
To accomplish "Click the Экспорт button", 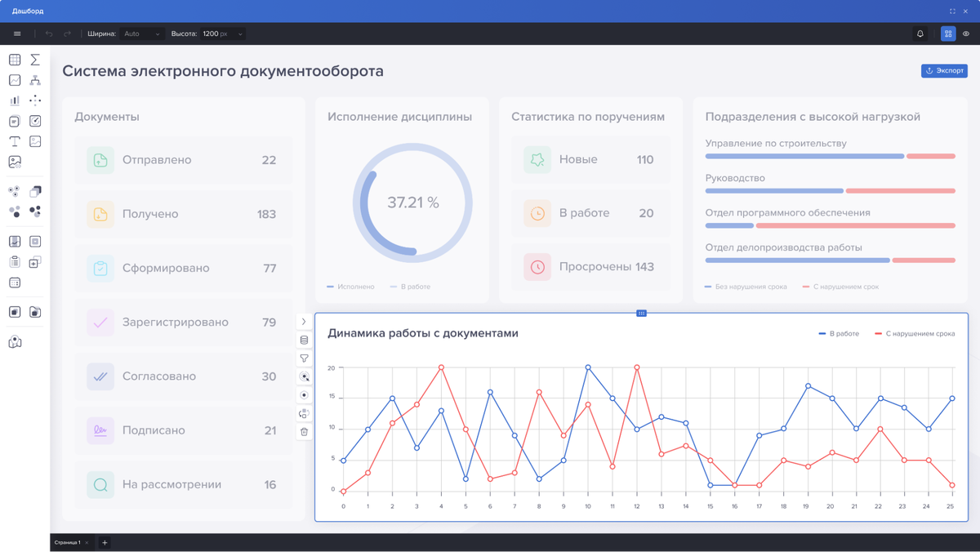I will pyautogui.click(x=944, y=71).
